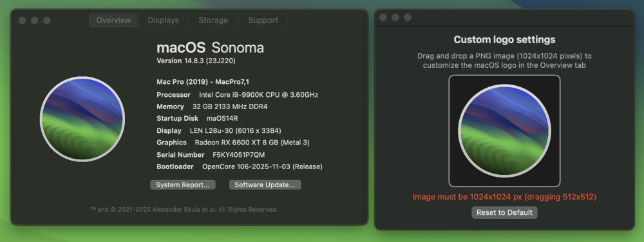Minimize the About This Mac overview window
The image size is (644, 242).
click(x=35, y=20)
